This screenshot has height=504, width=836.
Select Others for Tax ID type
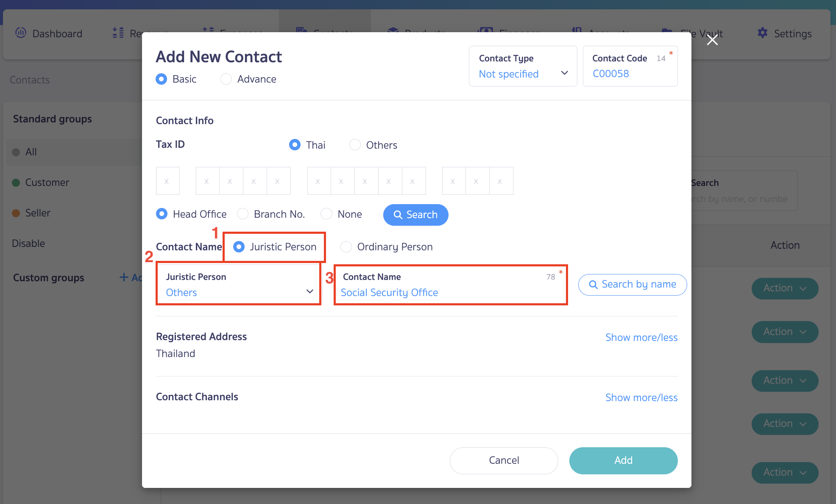354,144
